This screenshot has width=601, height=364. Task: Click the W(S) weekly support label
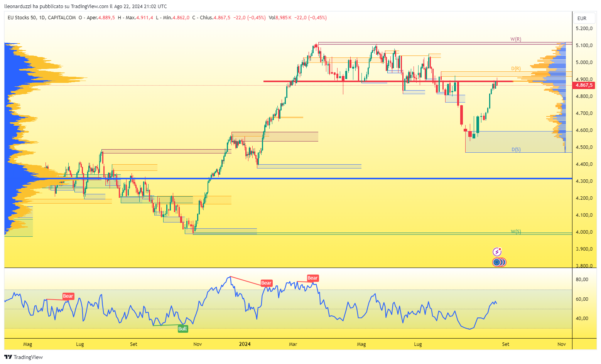point(516,232)
